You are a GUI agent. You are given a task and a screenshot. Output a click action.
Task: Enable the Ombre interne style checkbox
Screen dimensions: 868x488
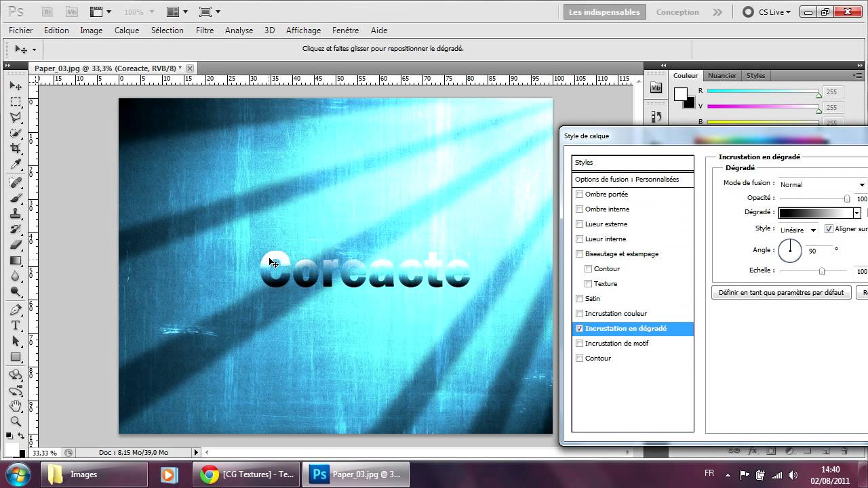click(579, 209)
